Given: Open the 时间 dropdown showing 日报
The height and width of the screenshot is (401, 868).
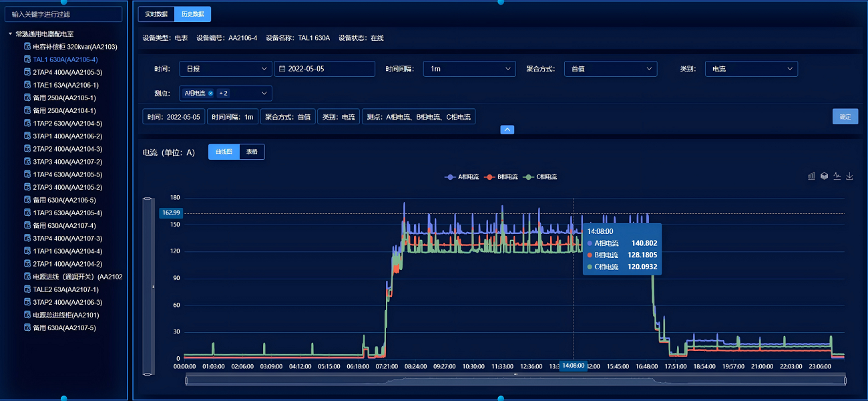Looking at the screenshot, I should coord(226,69).
